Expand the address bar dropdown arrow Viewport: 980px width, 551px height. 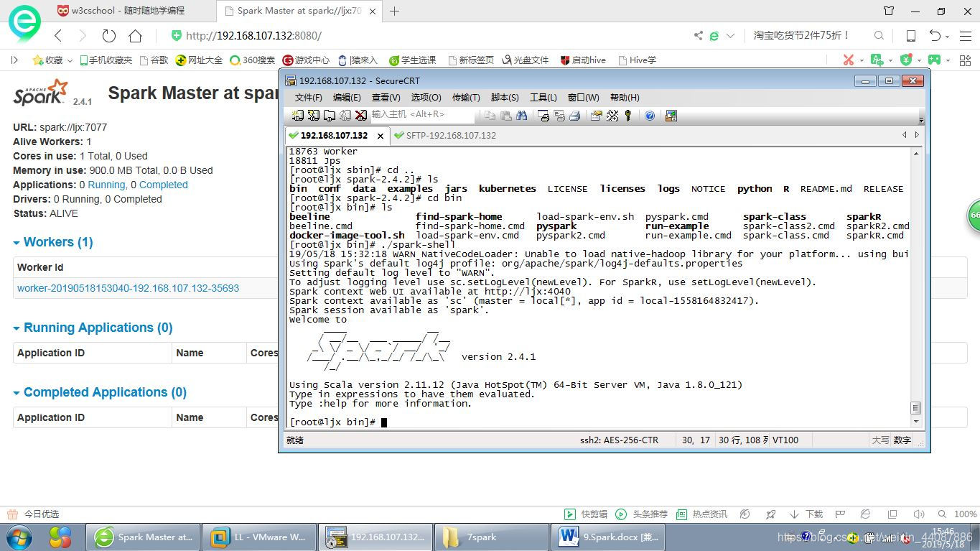point(730,36)
